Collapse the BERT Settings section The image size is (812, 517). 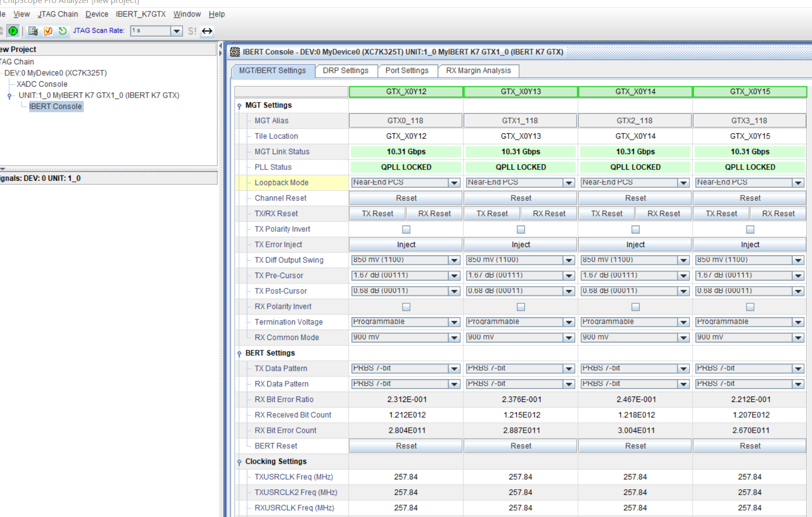(x=239, y=353)
